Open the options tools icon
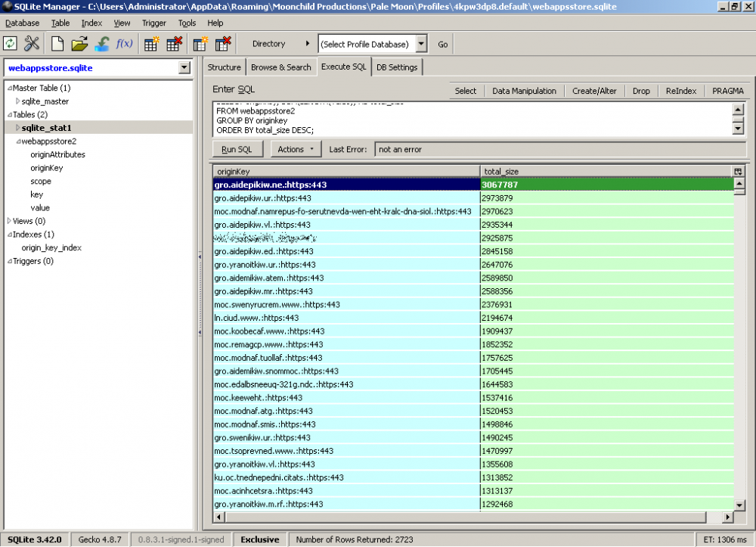Image resolution: width=756 pixels, height=547 pixels. coord(32,44)
